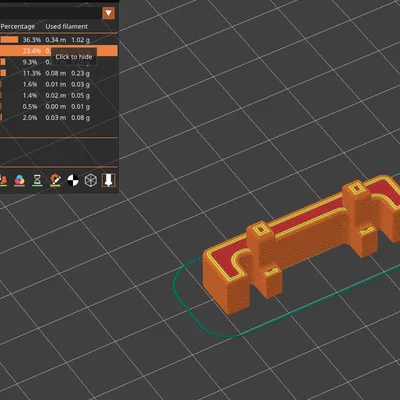Open the view type dropdown arrow
This screenshot has width=400, height=400.
(x=108, y=13)
